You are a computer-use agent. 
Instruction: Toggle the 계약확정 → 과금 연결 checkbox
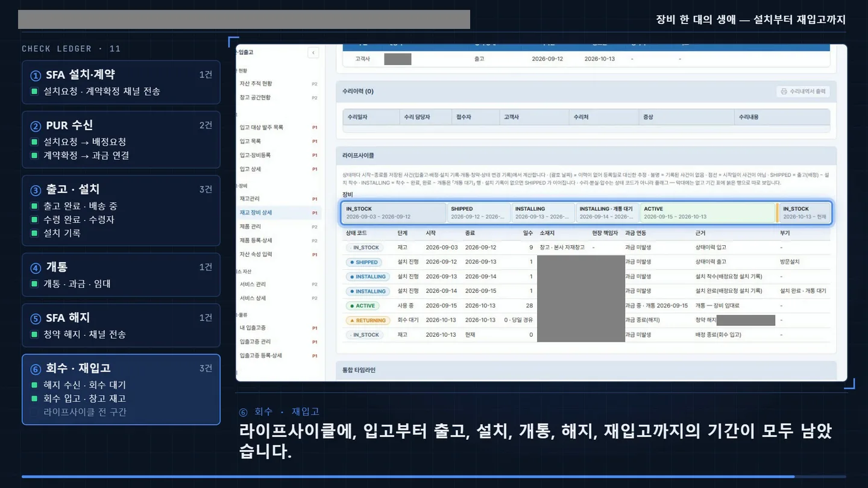tap(34, 155)
